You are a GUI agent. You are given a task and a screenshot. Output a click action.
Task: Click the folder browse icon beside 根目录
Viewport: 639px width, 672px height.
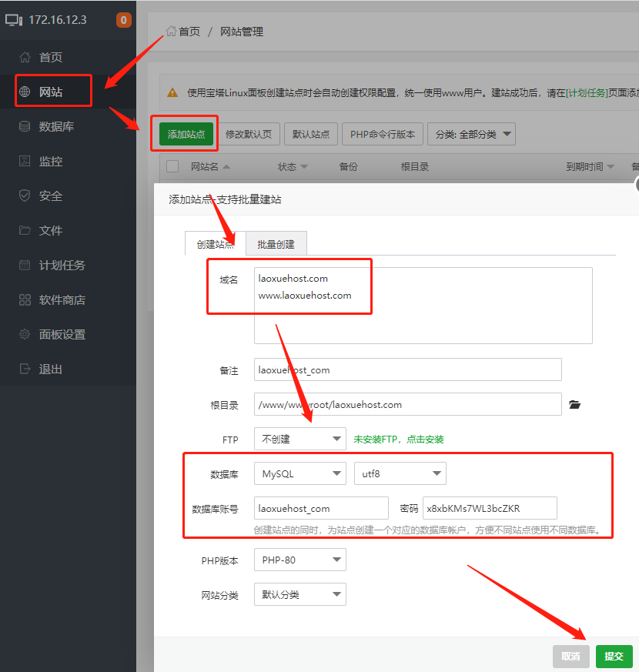574,404
